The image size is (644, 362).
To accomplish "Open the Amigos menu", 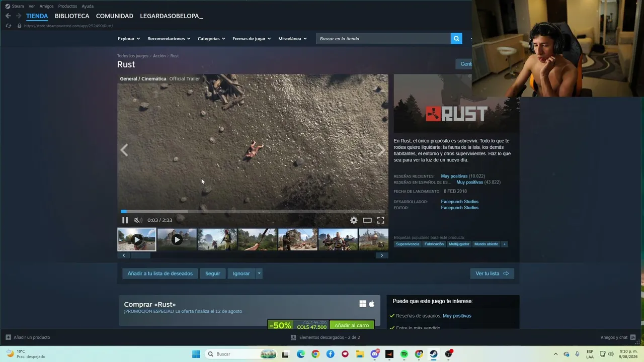I will 46,7.
